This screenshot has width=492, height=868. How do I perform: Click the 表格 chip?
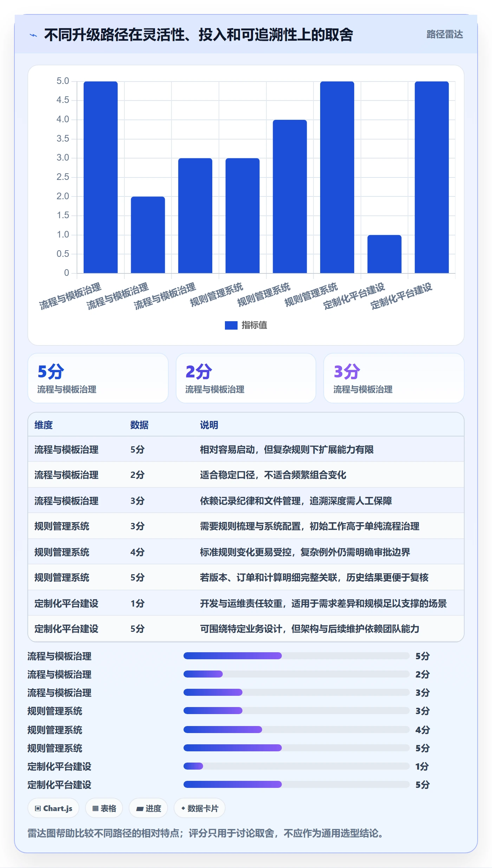(x=104, y=808)
